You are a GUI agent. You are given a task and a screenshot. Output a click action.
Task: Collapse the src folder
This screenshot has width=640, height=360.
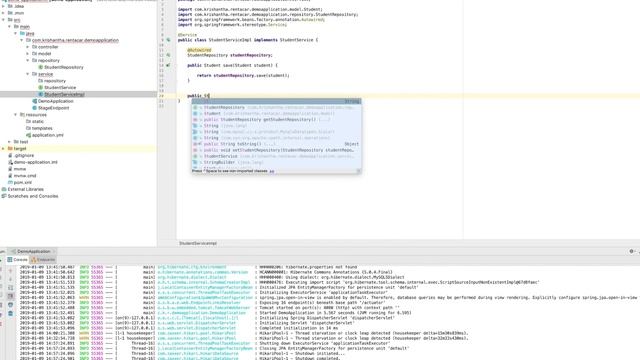(x=3, y=20)
